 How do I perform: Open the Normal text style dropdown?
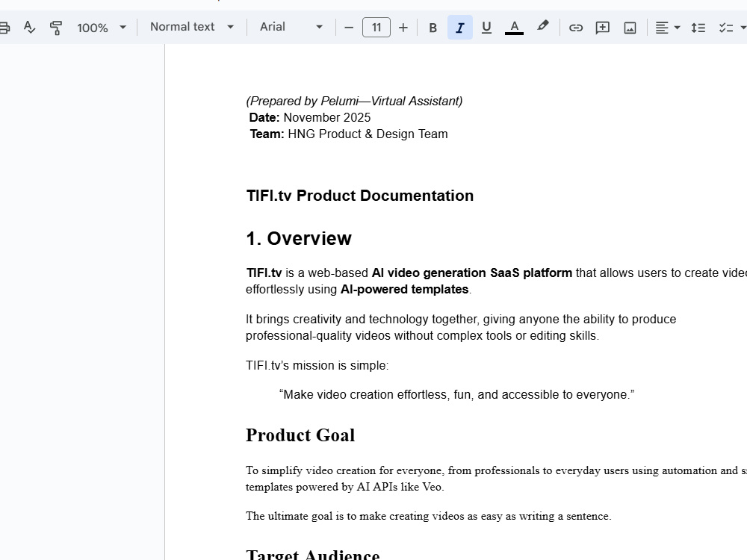click(192, 27)
